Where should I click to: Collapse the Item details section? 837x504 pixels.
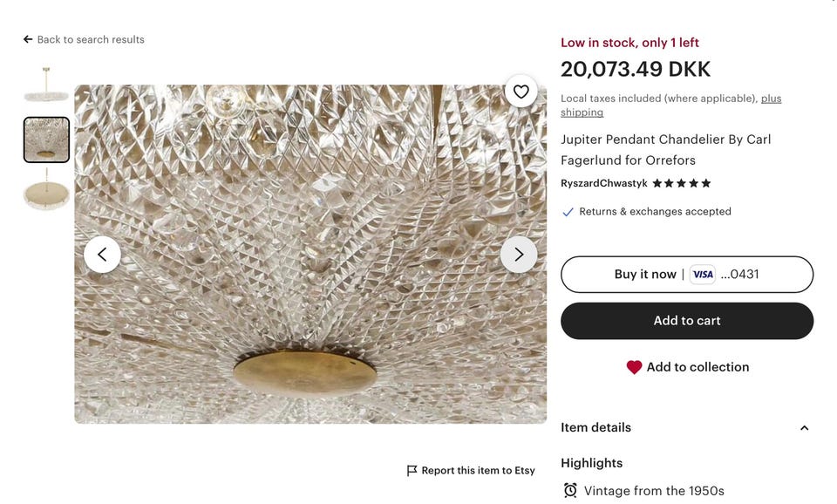pos(804,428)
